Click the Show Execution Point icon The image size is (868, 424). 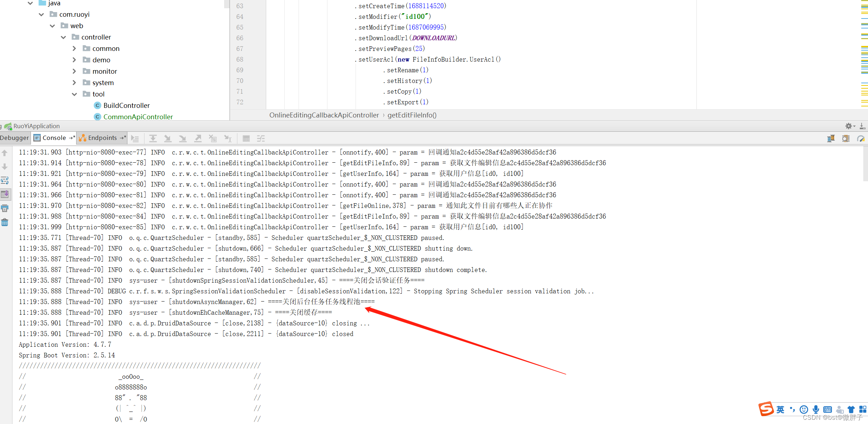click(135, 138)
